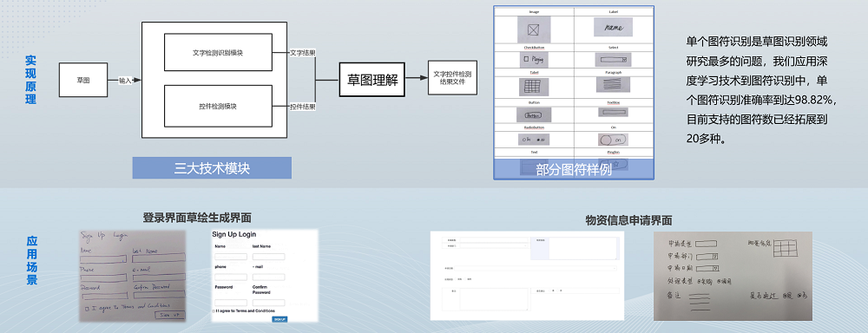
Task: Open the sketched 申请部门 dropdown box
Action: click(707, 256)
